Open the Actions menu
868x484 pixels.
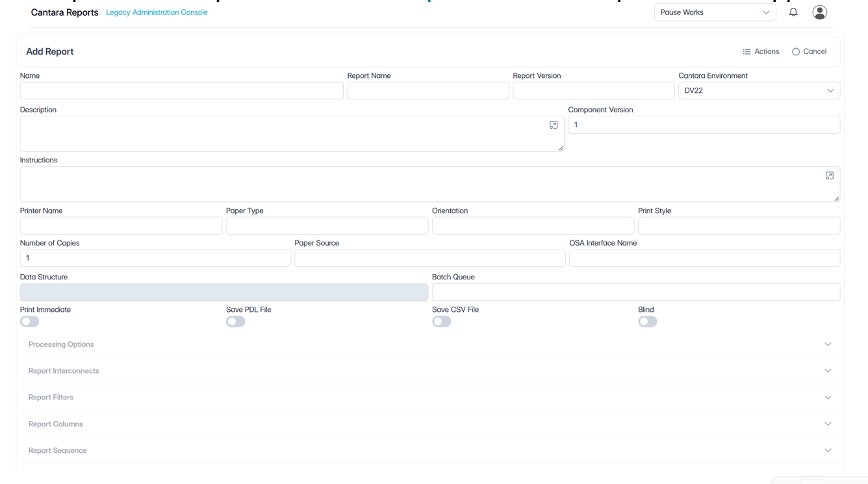tap(761, 51)
